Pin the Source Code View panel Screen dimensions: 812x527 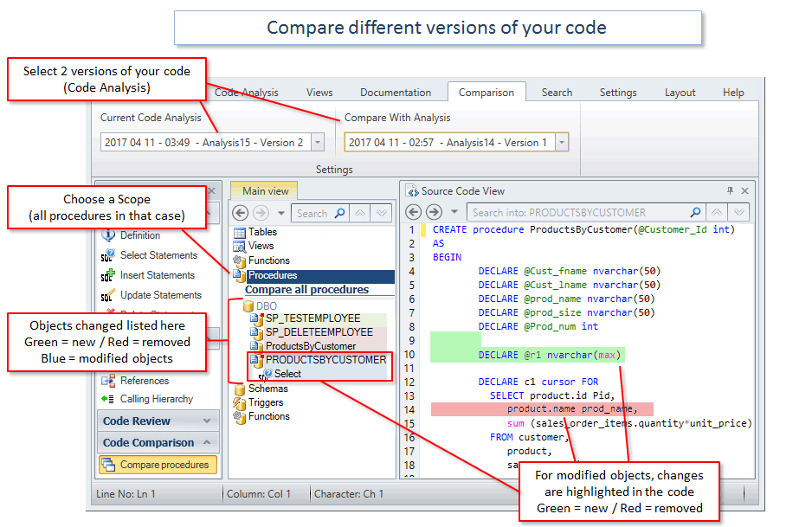pyautogui.click(x=731, y=191)
